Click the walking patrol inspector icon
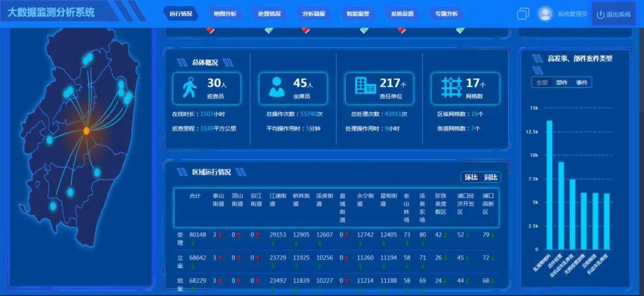 pos(190,87)
